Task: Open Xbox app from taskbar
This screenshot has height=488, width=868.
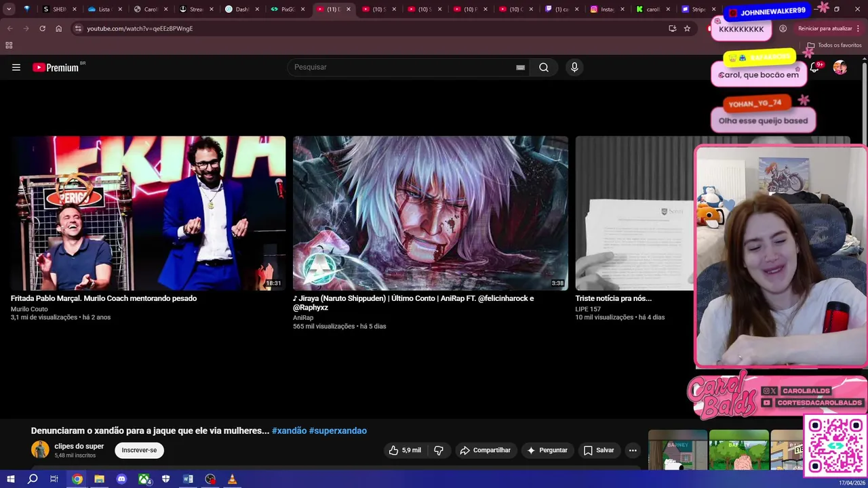Action: 144,479
